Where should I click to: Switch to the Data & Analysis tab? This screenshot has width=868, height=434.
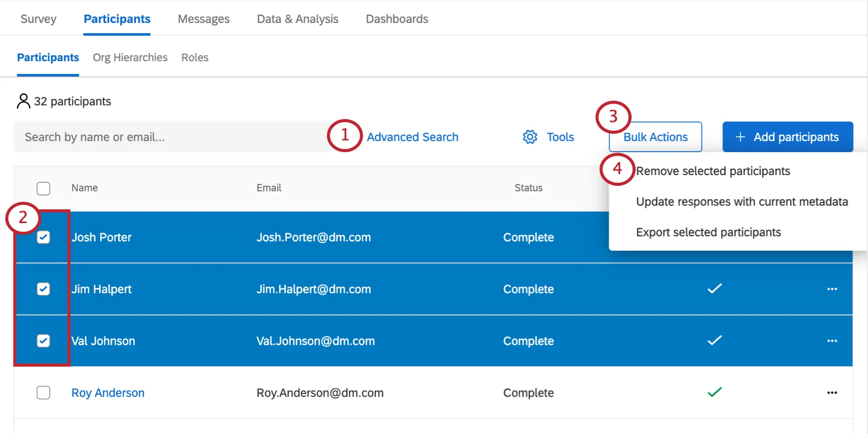click(x=298, y=19)
